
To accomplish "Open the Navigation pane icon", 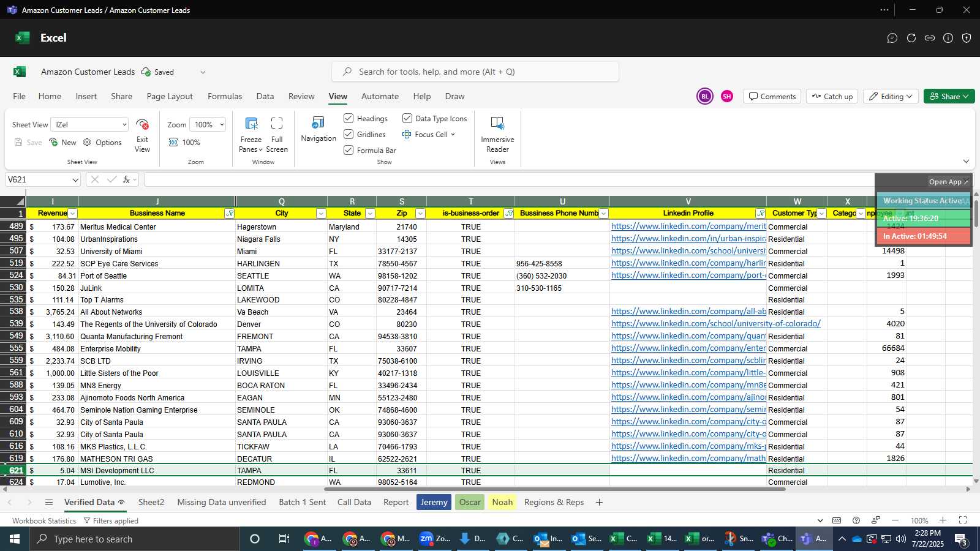I will [318, 122].
